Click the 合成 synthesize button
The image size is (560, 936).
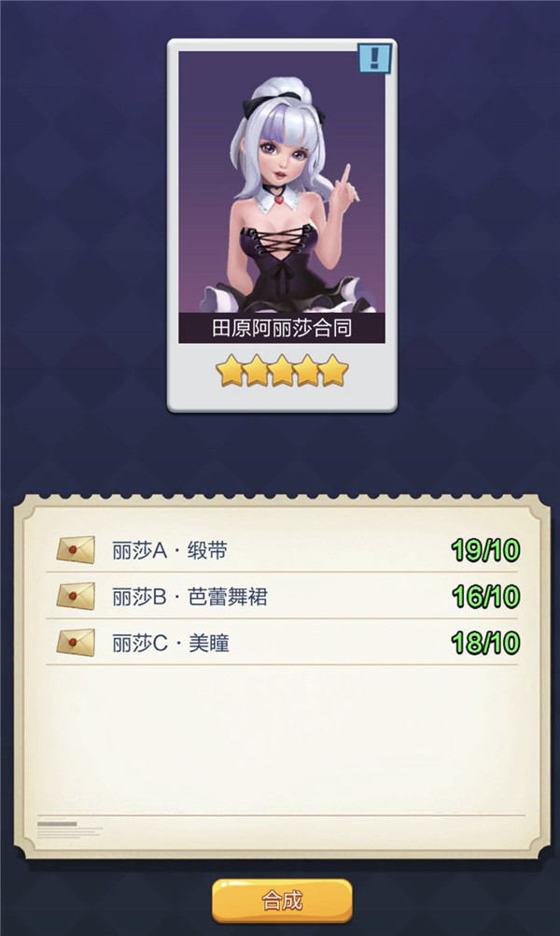click(x=282, y=901)
